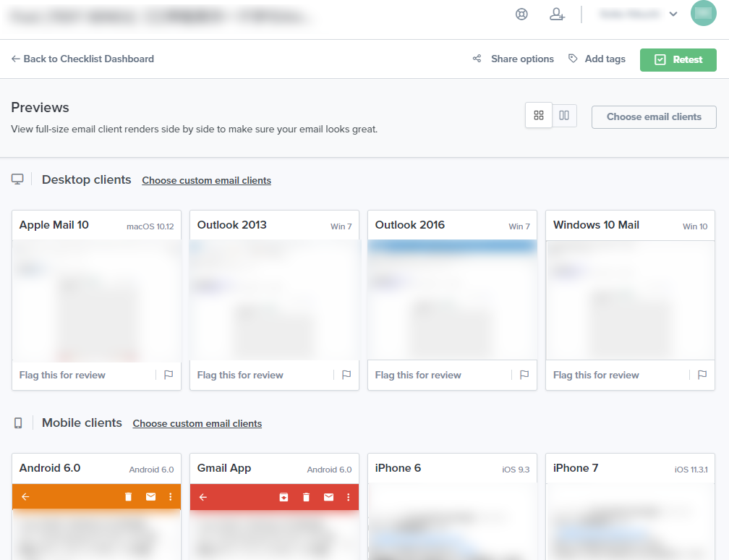Select the Gmail App card title

click(224, 468)
